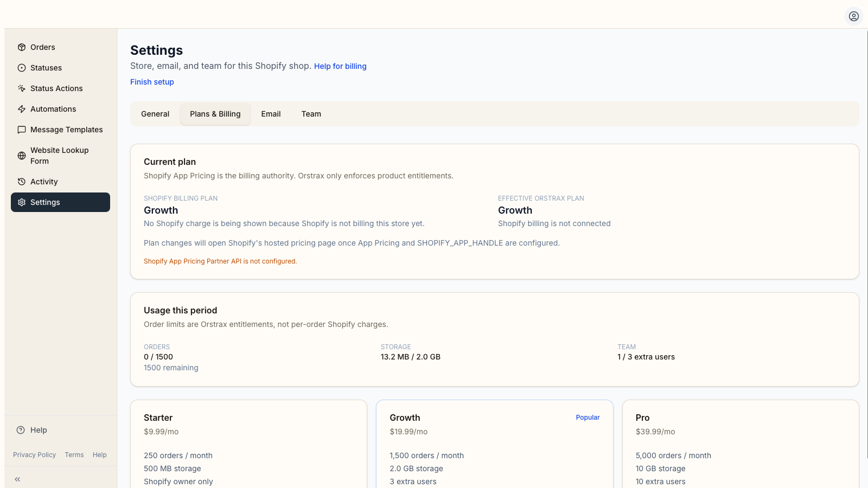Click the '2.0 GB storage' line
Image resolution: width=868 pixels, height=488 pixels.
click(416, 468)
